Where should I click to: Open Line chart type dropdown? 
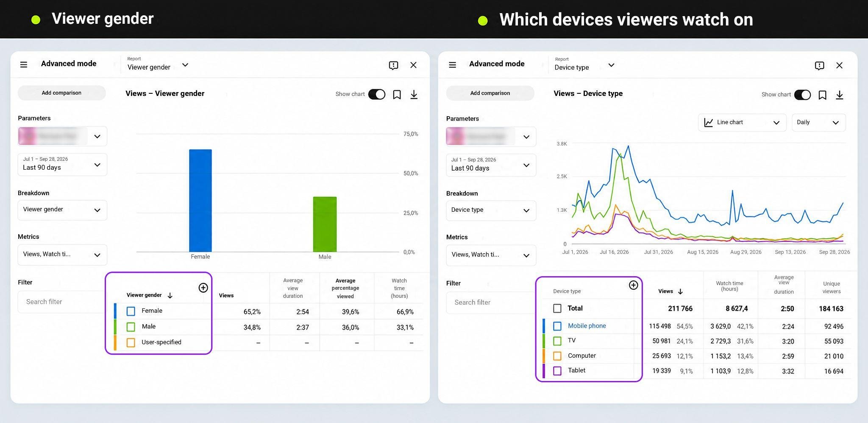(x=742, y=123)
